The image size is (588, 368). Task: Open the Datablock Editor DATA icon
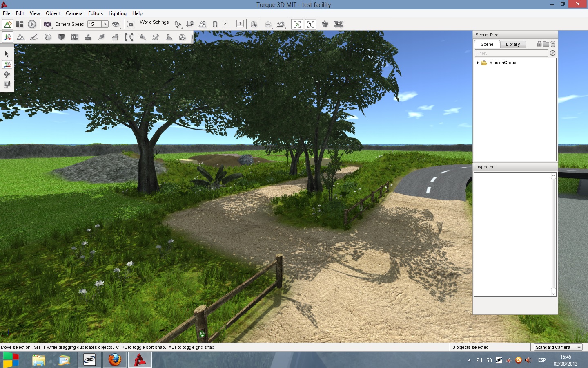pos(75,37)
